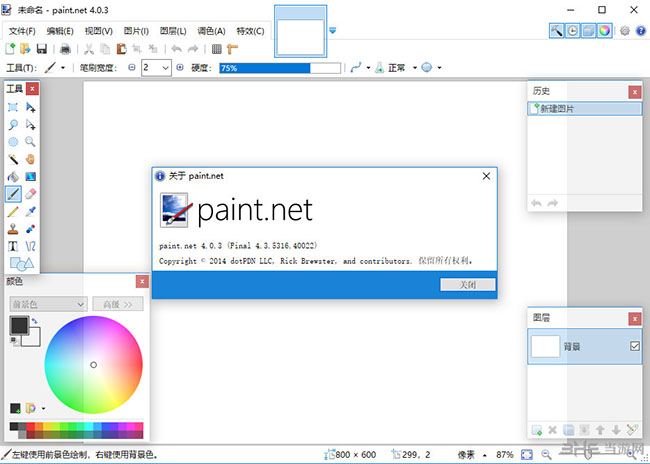This screenshot has width=650, height=464.
Task: Open the palette management dropdown arrow
Action: 43,408
